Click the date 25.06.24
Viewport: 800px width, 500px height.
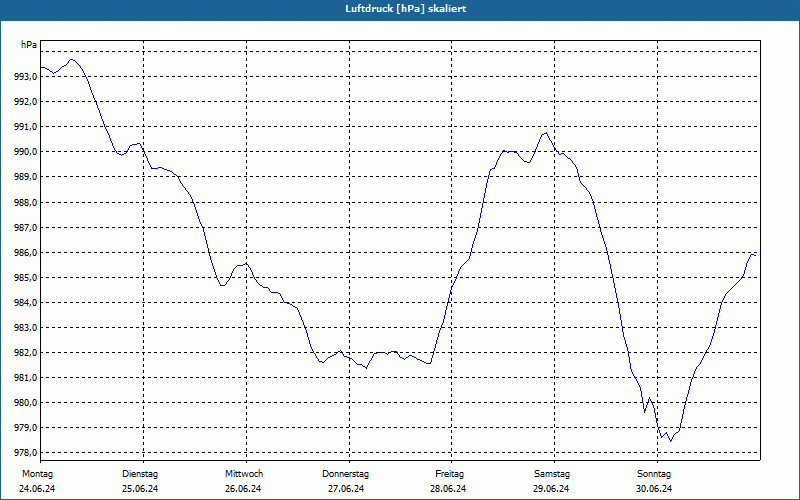pyautogui.click(x=140, y=489)
